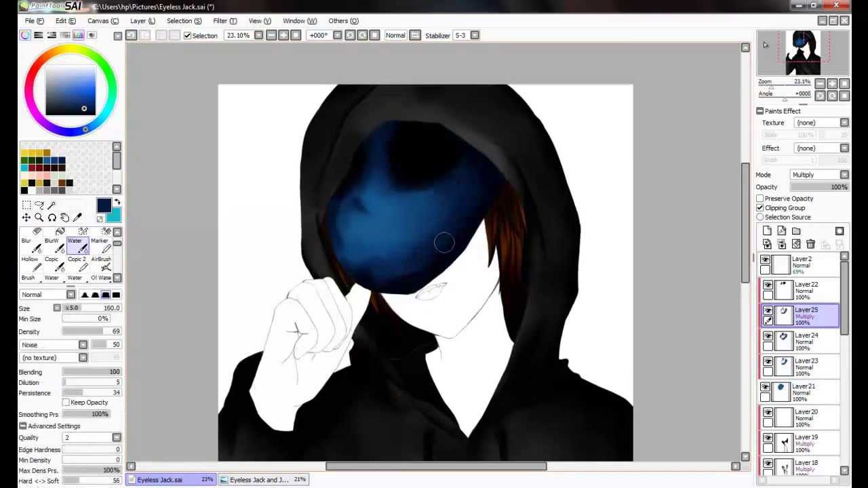Pick the dark navy foreground color swatch

tap(103, 205)
